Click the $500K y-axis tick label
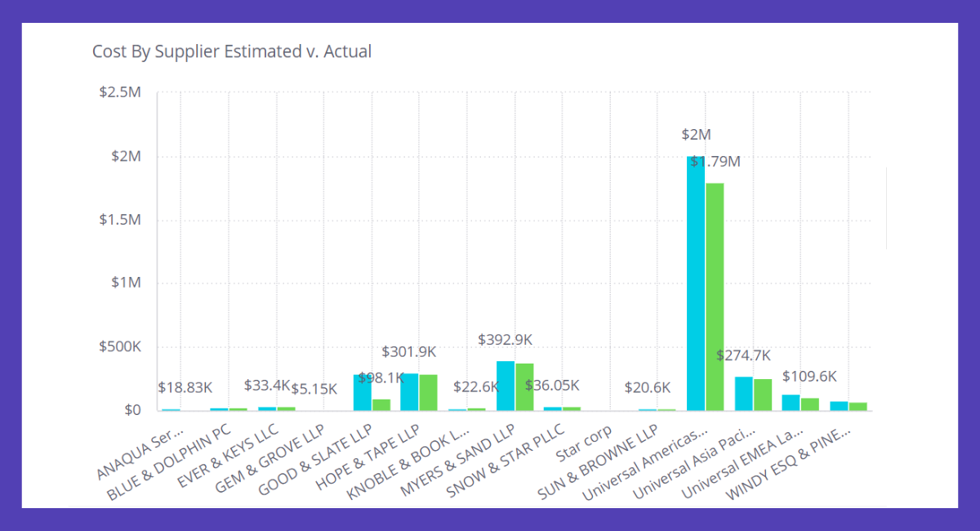Viewport: 980px width, 531px height. tap(121, 346)
